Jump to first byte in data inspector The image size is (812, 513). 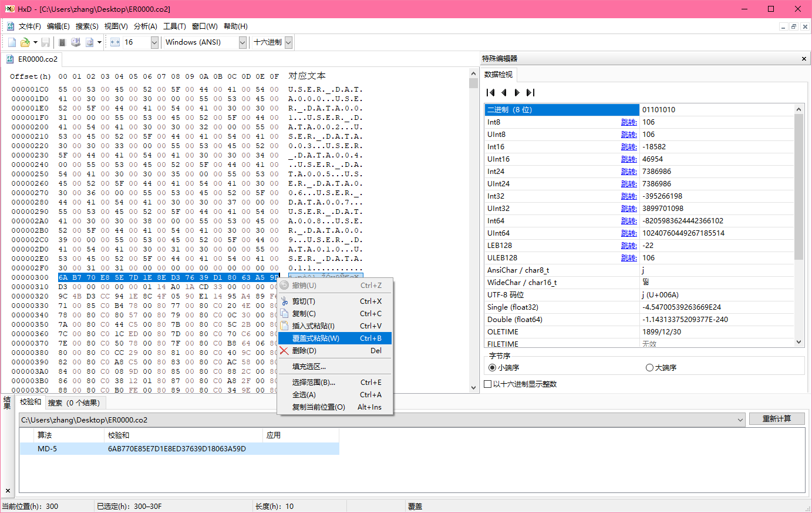tap(491, 92)
